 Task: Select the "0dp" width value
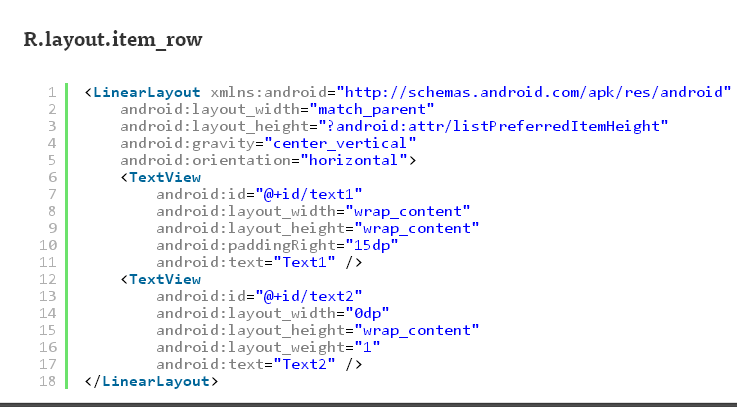pos(367,313)
